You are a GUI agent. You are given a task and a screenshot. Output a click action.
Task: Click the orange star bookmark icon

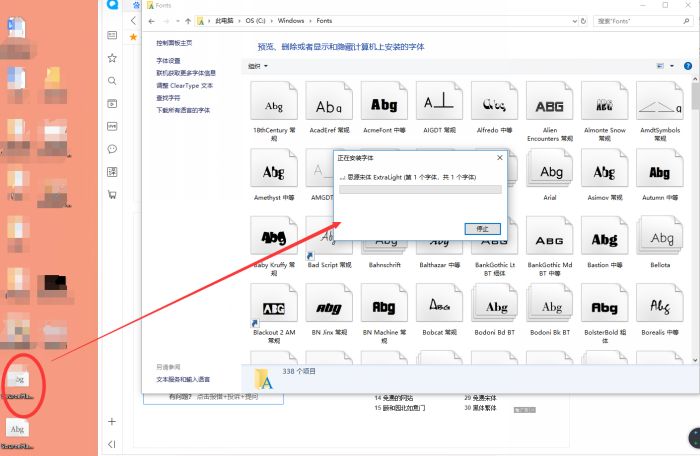[x=133, y=37]
